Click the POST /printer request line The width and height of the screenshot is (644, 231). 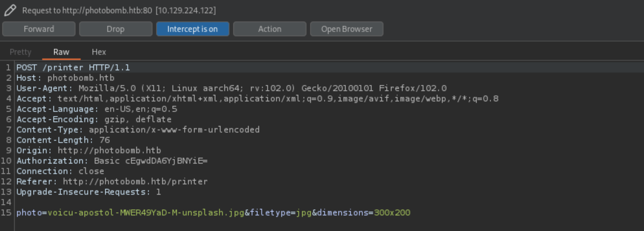(x=73, y=68)
